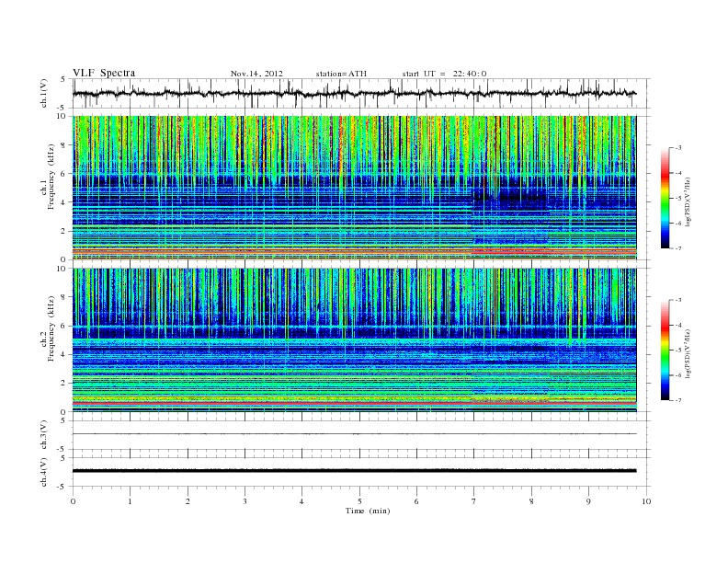Click the '0' tick on time axis

[73, 501]
